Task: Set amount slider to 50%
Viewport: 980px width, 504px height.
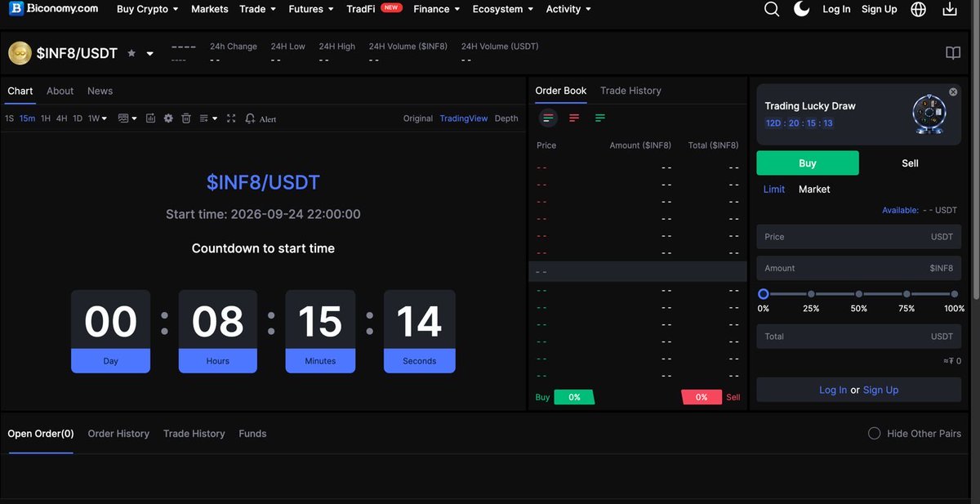Action: [858, 294]
